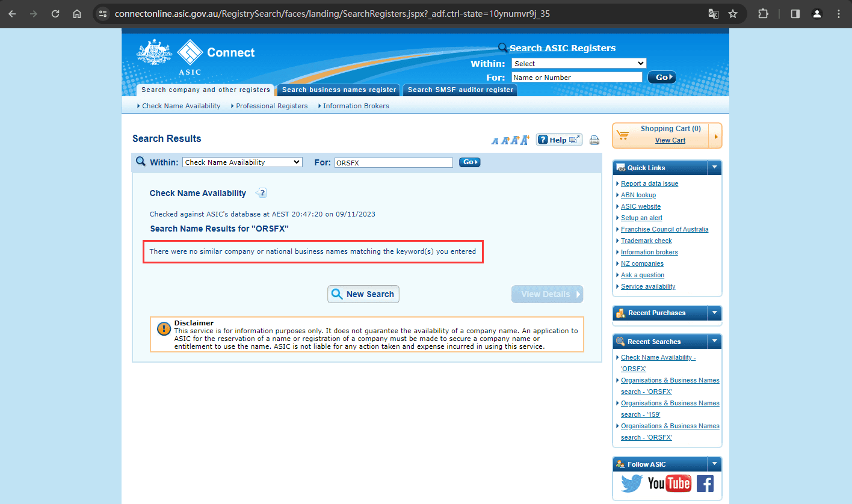The width and height of the screenshot is (852, 504).
Task: Open Franchise Council of Australia link
Action: point(665,229)
